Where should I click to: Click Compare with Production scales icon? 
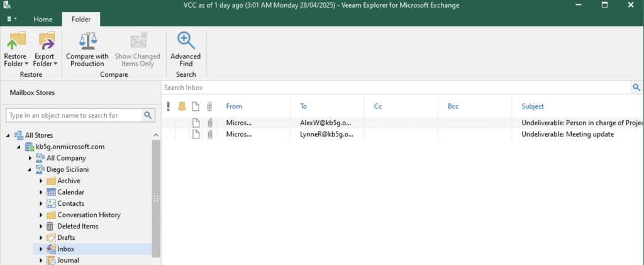coord(87,42)
